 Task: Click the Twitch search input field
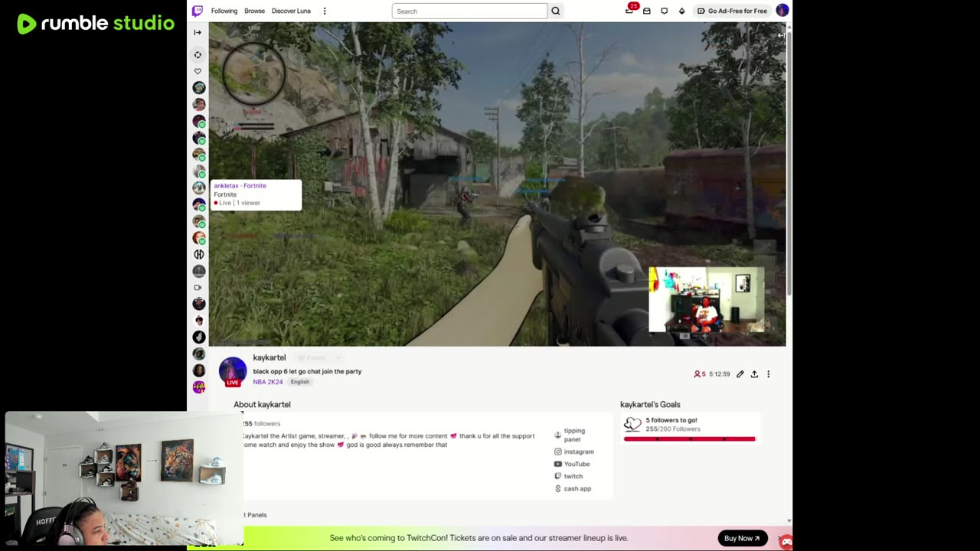click(469, 11)
